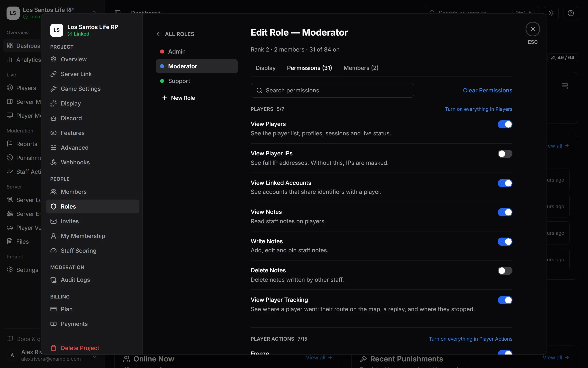
Task: Open My Membership in the People section
Action: tap(92, 236)
